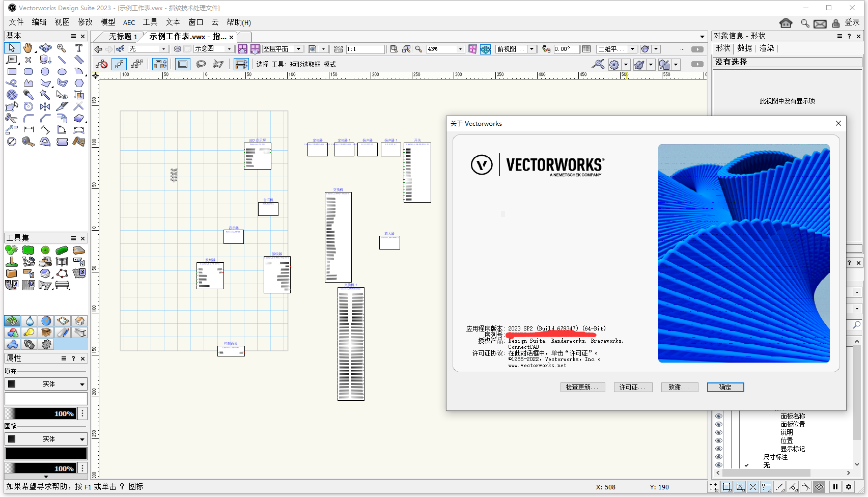The image size is (868, 497).
Task: Open the 文本 menu
Action: click(x=173, y=22)
